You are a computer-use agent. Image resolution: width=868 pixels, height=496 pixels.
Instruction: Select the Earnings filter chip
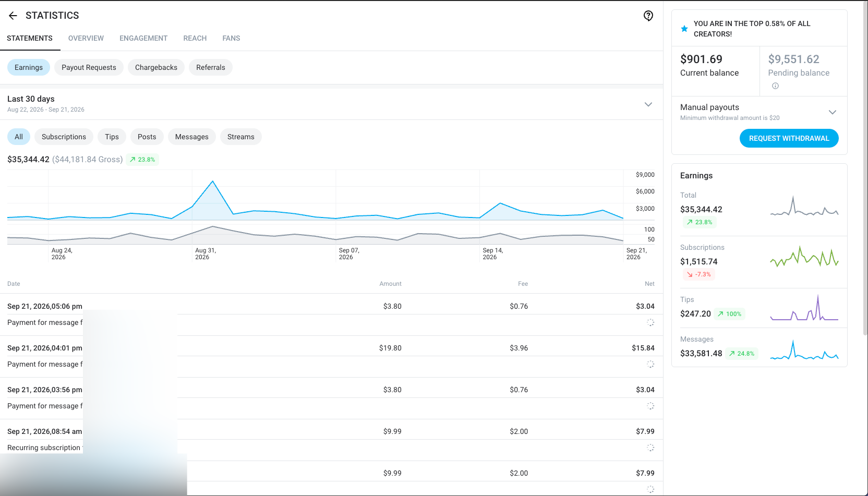(29, 67)
